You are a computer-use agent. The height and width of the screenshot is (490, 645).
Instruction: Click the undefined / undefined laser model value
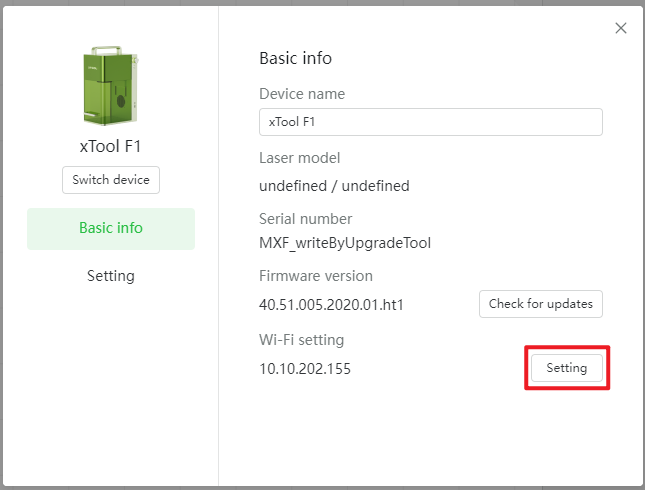334,186
